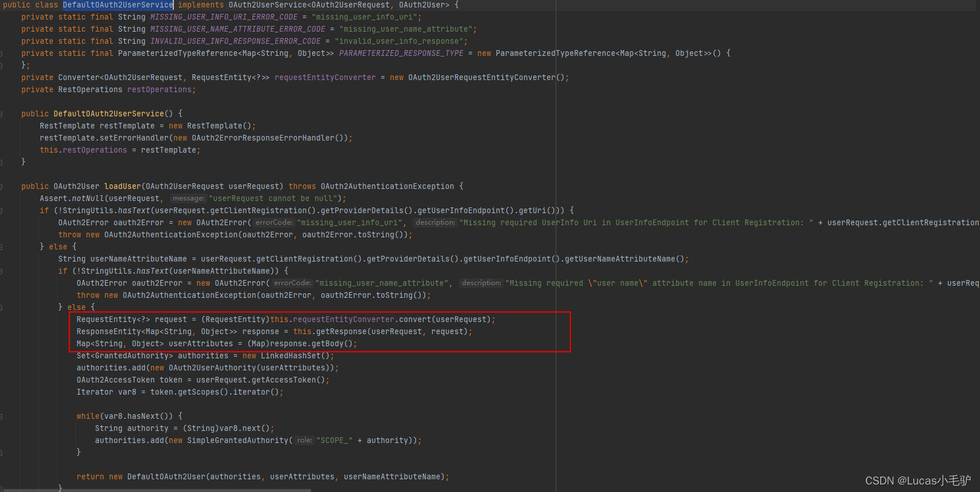Viewport: 980px width, 492px height.
Task: Click OAuth2ErrorResponseErrorHandler in the constructor
Action: 263,138
